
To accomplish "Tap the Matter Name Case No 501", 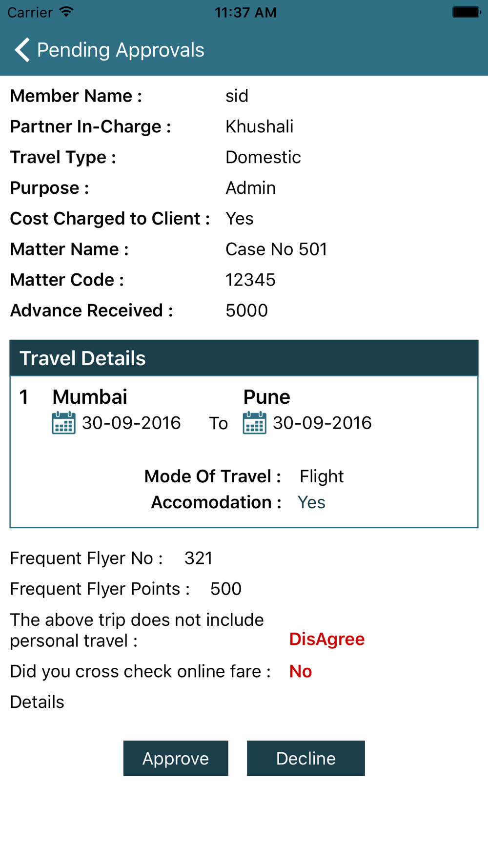I will tap(276, 249).
